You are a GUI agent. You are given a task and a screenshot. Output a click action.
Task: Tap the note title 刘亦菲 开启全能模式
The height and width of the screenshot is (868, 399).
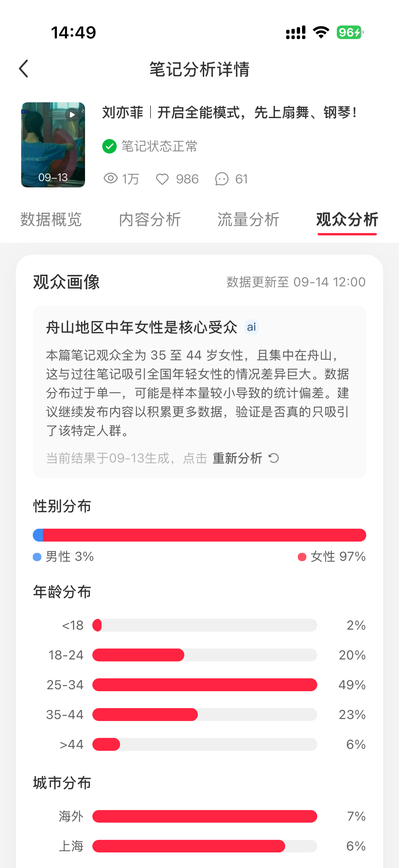[x=229, y=113]
